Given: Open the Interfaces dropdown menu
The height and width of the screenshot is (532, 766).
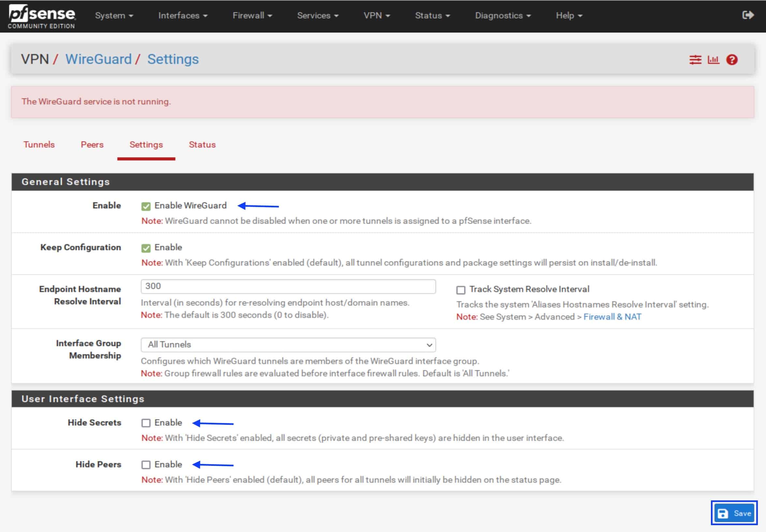Looking at the screenshot, I should pos(183,15).
